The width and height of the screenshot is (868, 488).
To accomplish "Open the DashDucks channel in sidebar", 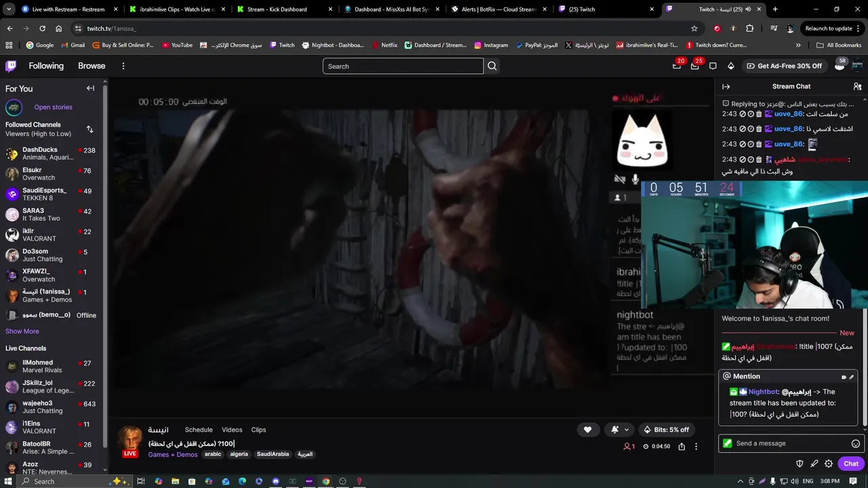I will [51, 153].
